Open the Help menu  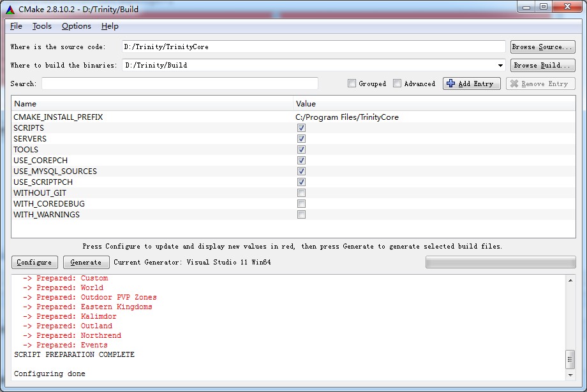(110, 26)
